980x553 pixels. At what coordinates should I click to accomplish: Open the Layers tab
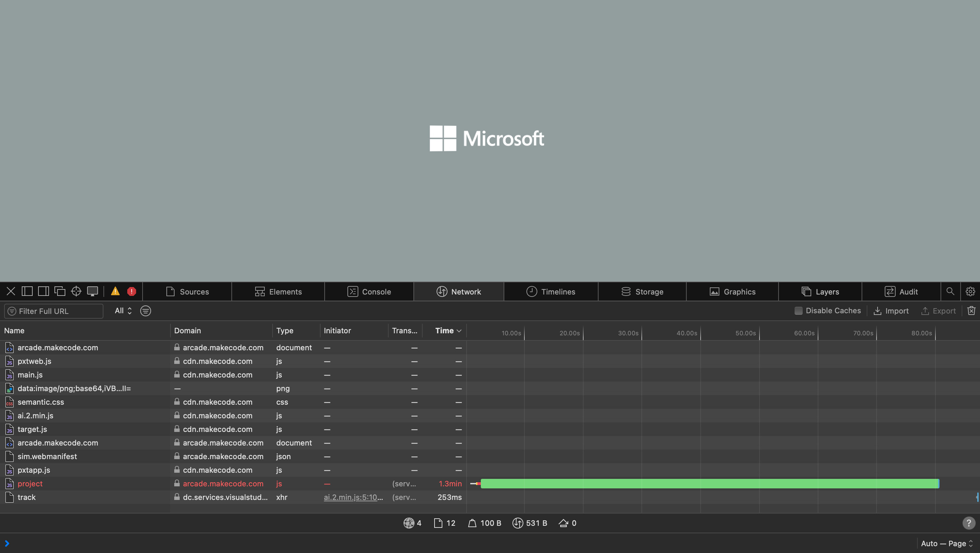tap(820, 292)
